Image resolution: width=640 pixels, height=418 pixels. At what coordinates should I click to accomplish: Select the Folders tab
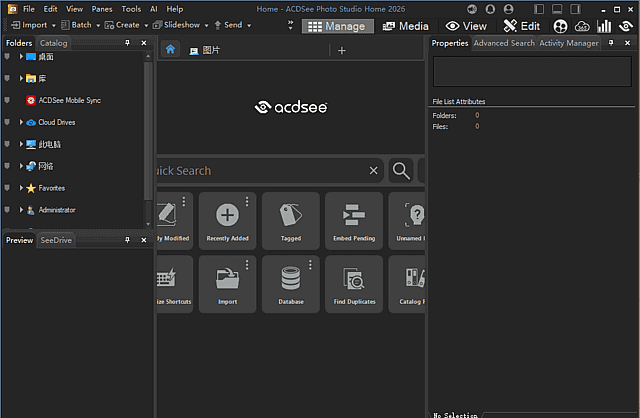(x=19, y=43)
